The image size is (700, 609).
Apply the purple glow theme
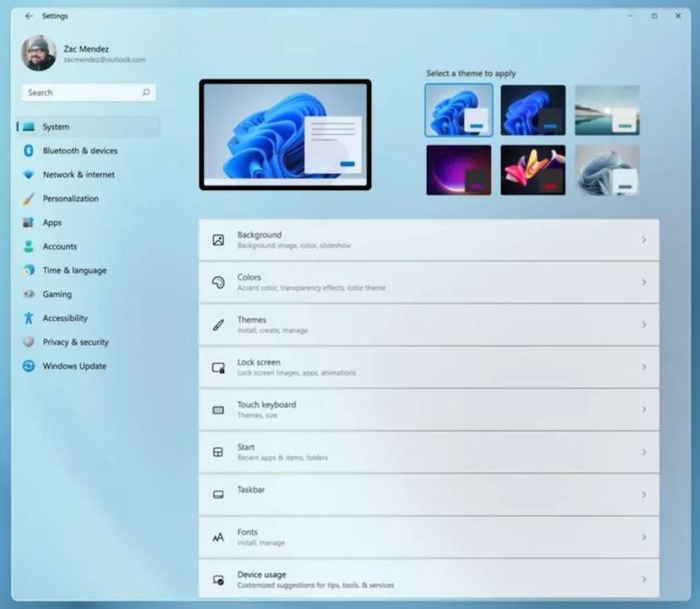458,170
